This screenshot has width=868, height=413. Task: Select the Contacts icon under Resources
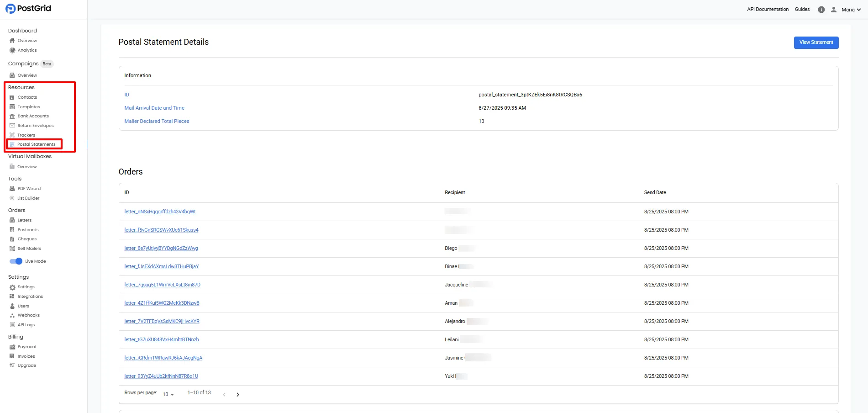point(12,97)
